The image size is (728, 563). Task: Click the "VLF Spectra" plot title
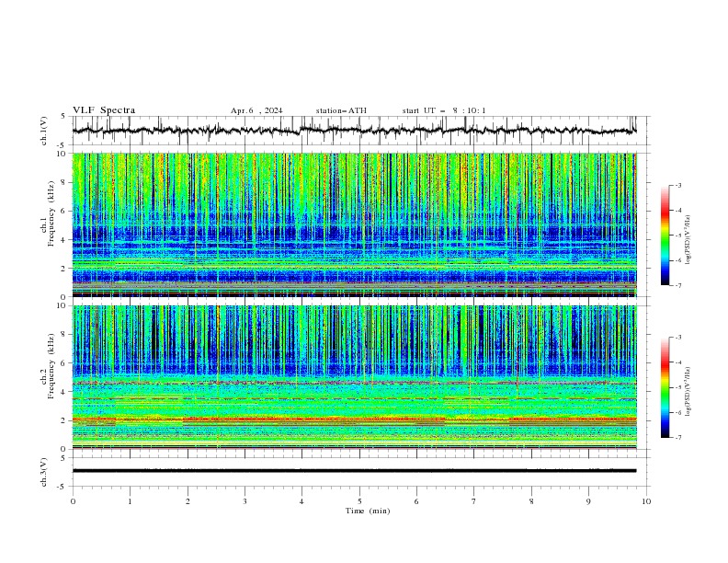(104, 110)
